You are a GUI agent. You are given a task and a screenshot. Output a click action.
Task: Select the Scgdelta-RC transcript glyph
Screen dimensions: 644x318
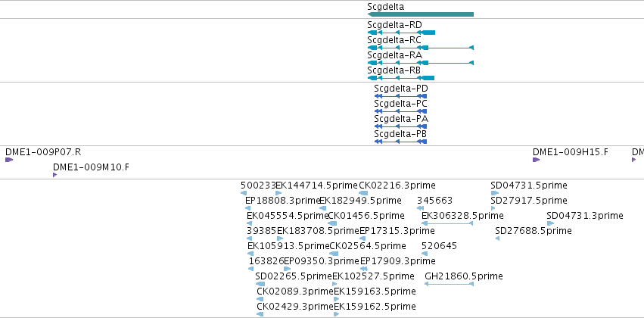[421, 48]
